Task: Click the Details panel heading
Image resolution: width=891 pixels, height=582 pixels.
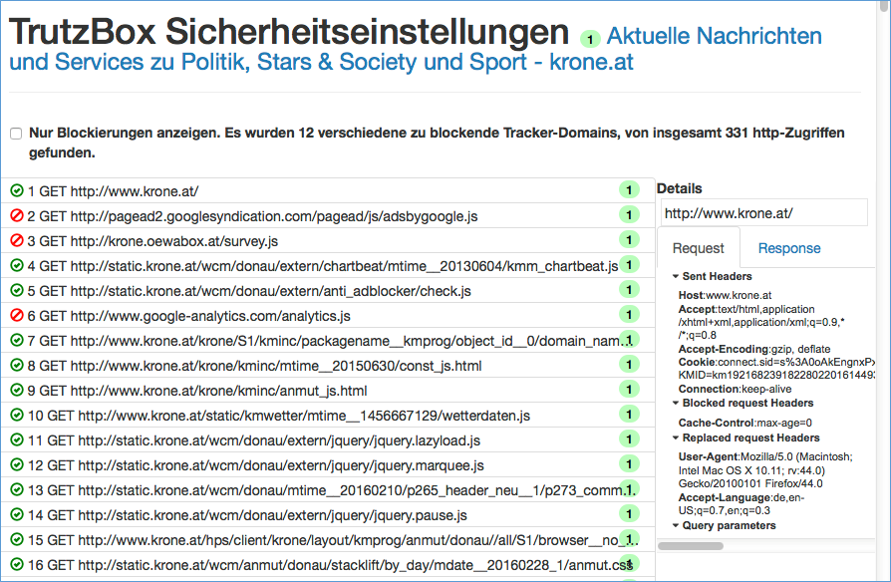Action: (x=680, y=188)
